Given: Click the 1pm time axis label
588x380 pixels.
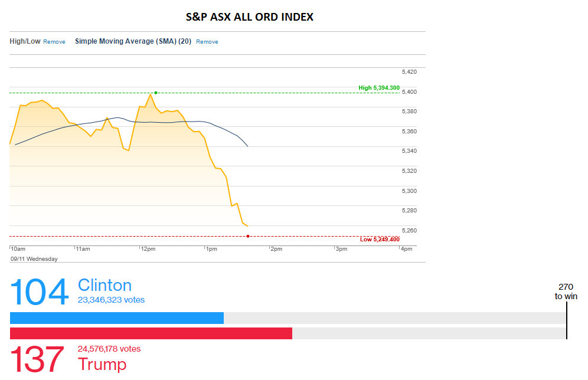Looking at the screenshot, I should click(211, 249).
